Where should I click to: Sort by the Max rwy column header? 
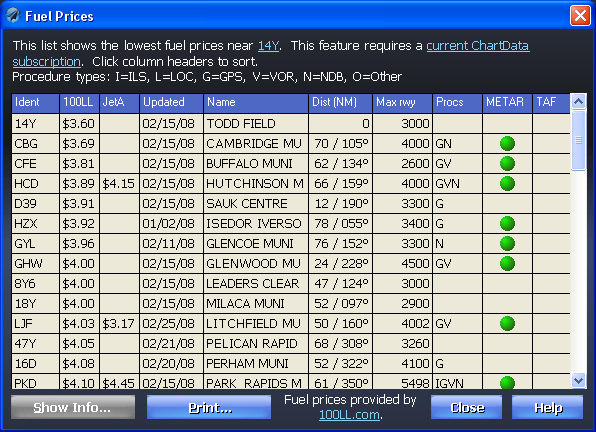point(403,103)
